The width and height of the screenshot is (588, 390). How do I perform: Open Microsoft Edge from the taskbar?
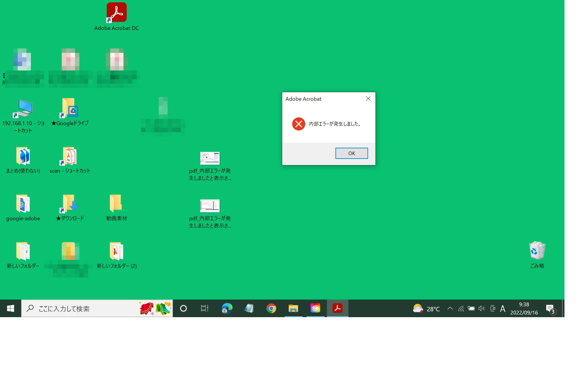(227, 308)
